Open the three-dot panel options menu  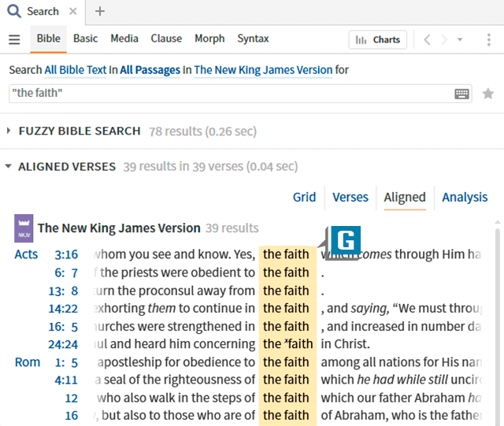pos(489,40)
